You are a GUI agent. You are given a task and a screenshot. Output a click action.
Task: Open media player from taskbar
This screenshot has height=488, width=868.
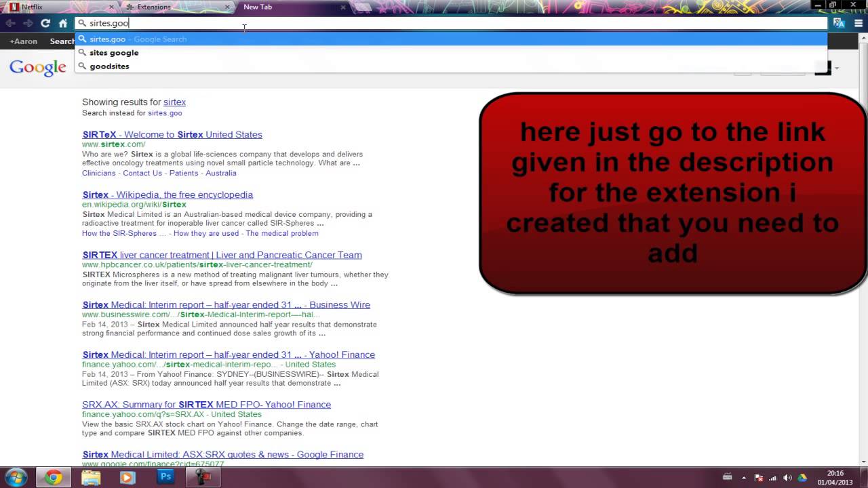pyautogui.click(x=127, y=477)
